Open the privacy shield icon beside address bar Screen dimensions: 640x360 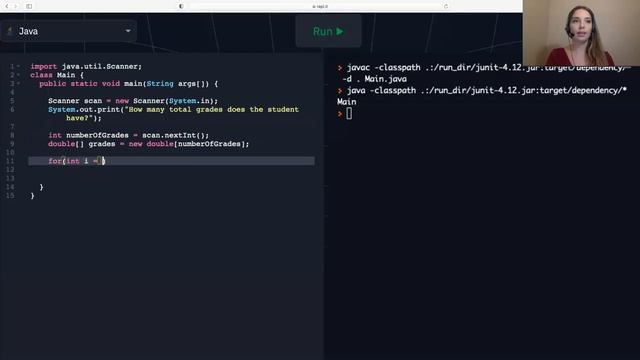181,6
